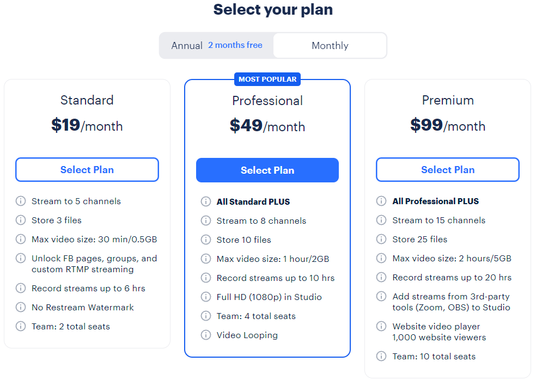Click info icon beside 'Website video player'
Screen dimensions: 542x392
382,327
